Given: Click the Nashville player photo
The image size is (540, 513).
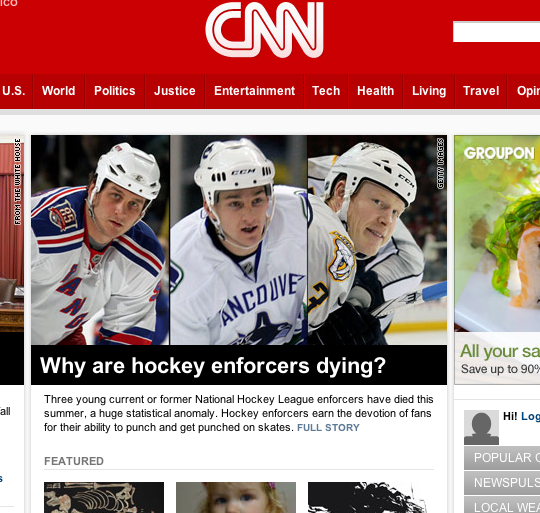Looking at the screenshot, I should pos(377,240).
